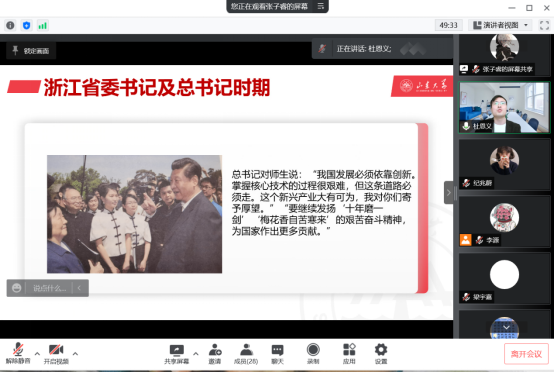Open the screen share banner menu
Viewport: 554px width, 372px height.
tap(320, 6)
